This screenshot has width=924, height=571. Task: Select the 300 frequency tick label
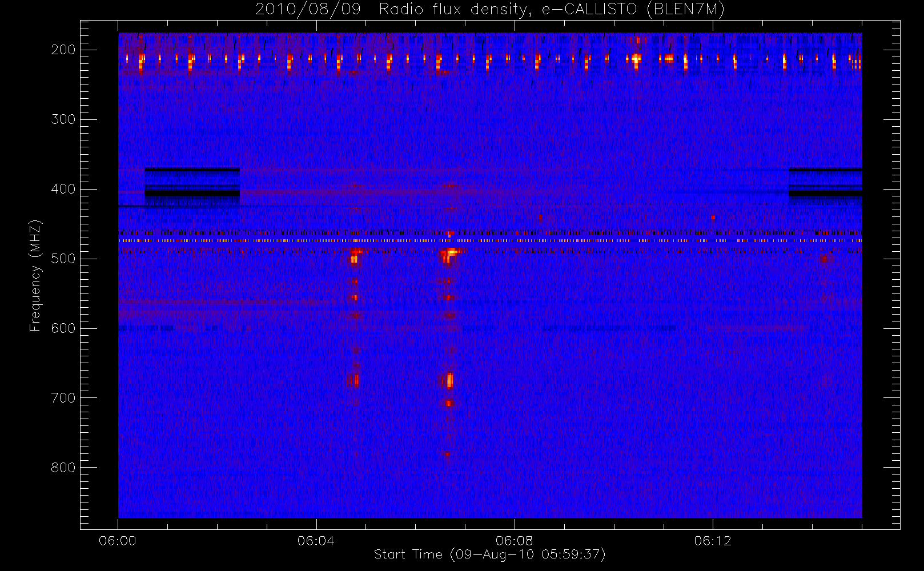63,119
